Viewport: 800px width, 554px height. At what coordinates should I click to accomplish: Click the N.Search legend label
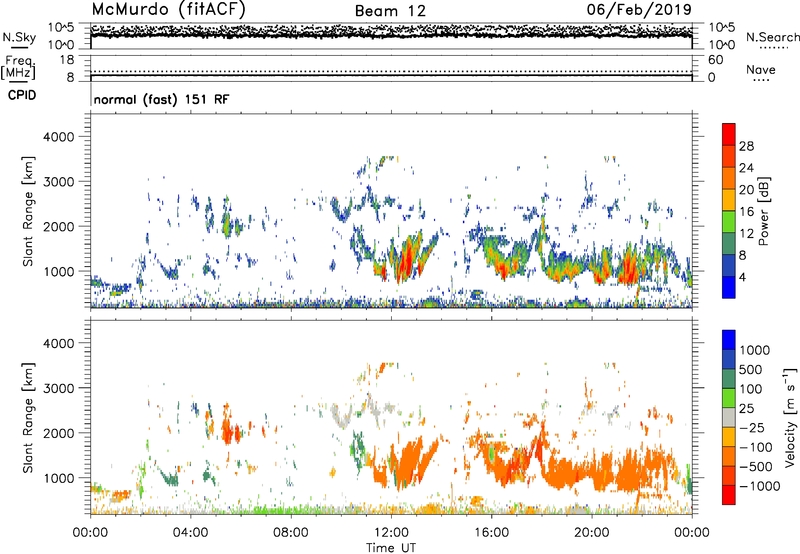[772, 37]
